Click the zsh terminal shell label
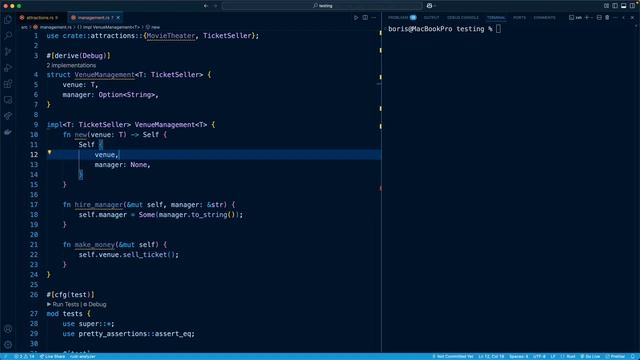The image size is (640, 360). (x=576, y=18)
